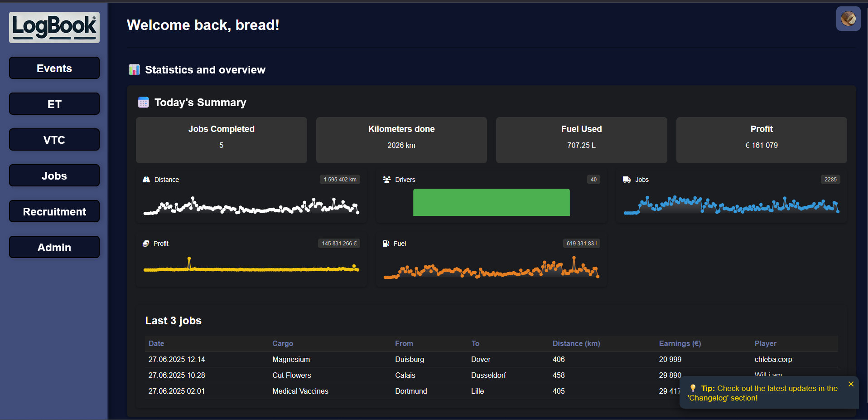Open the Jobs section
Image resolution: width=868 pixels, height=420 pixels.
click(54, 176)
